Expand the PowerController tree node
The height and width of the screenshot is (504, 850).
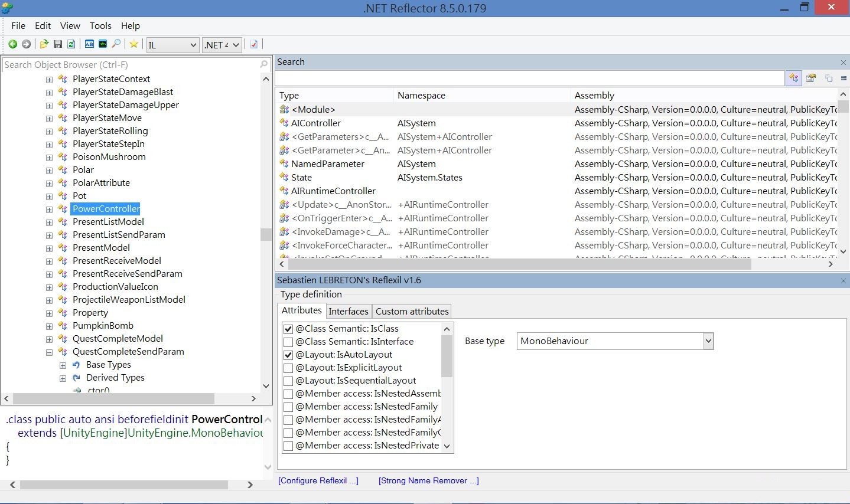click(49, 209)
